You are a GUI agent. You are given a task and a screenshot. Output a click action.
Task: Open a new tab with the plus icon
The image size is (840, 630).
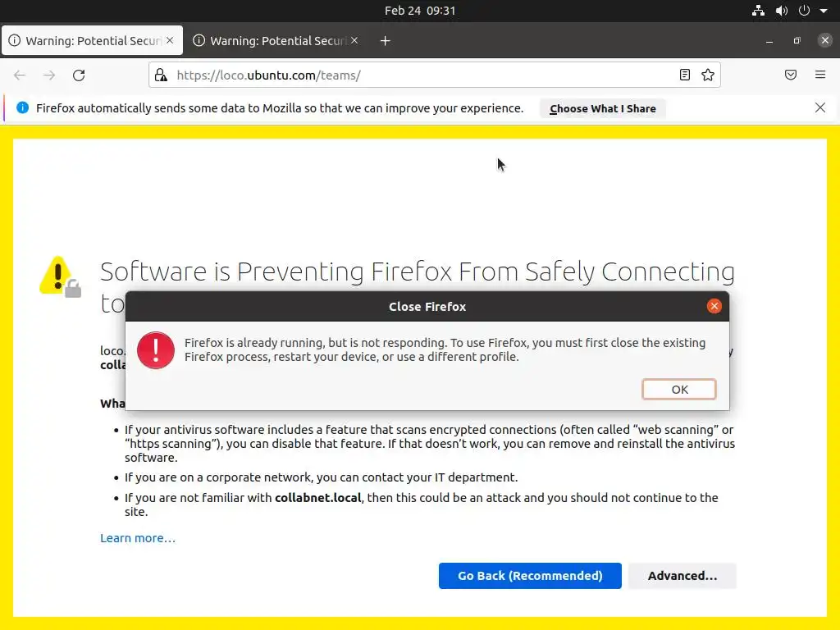(x=386, y=41)
